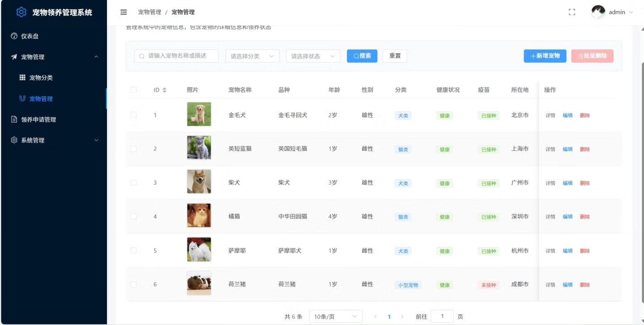Sort table by ID column arrows
The width and height of the screenshot is (644, 325).
(x=164, y=90)
